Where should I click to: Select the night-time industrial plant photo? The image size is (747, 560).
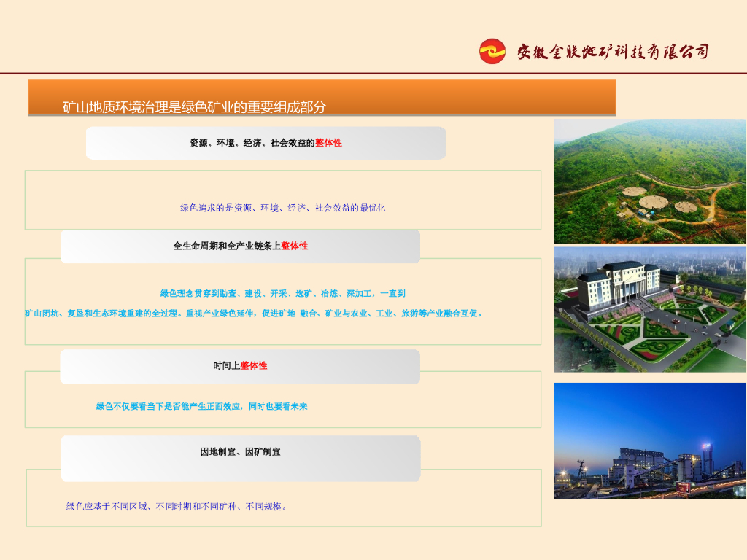[650, 440]
